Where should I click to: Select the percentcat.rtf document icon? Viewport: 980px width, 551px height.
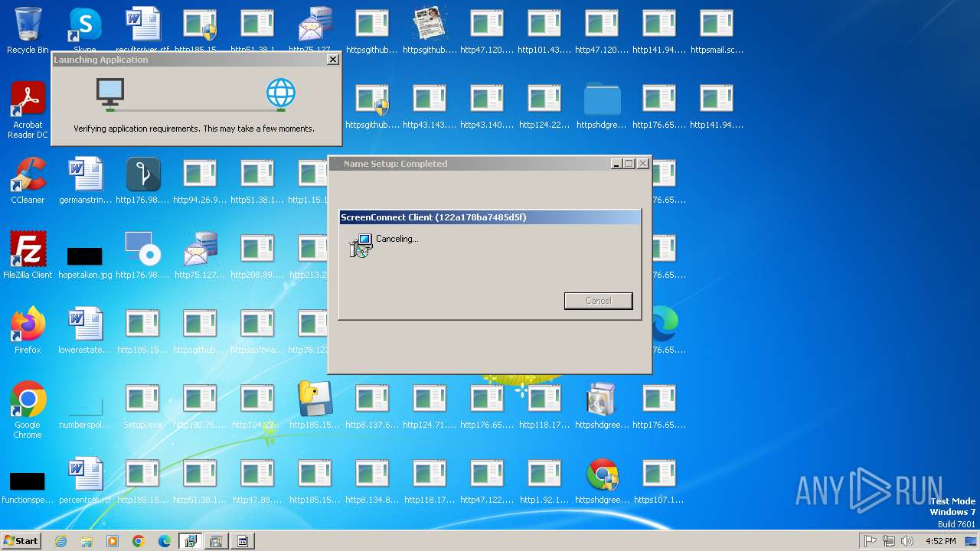click(85, 481)
